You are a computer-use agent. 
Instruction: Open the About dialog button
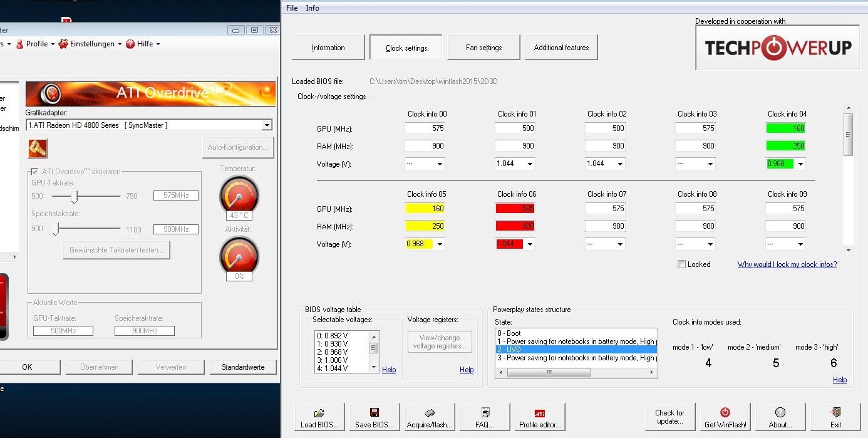click(x=780, y=417)
